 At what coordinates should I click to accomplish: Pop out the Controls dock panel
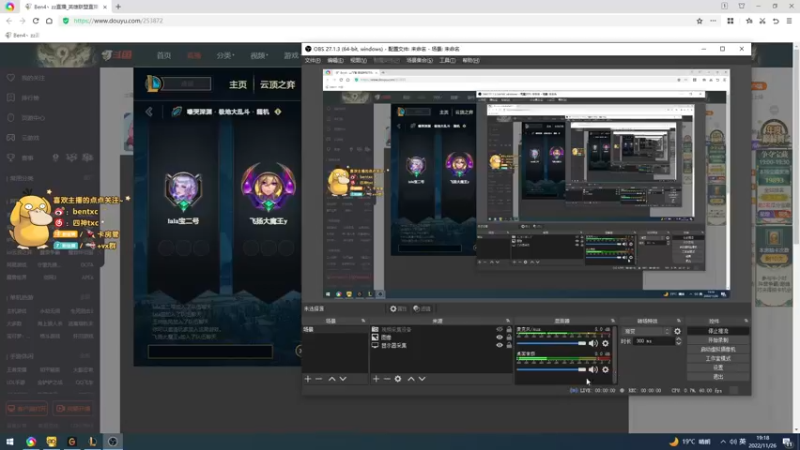[x=746, y=321]
